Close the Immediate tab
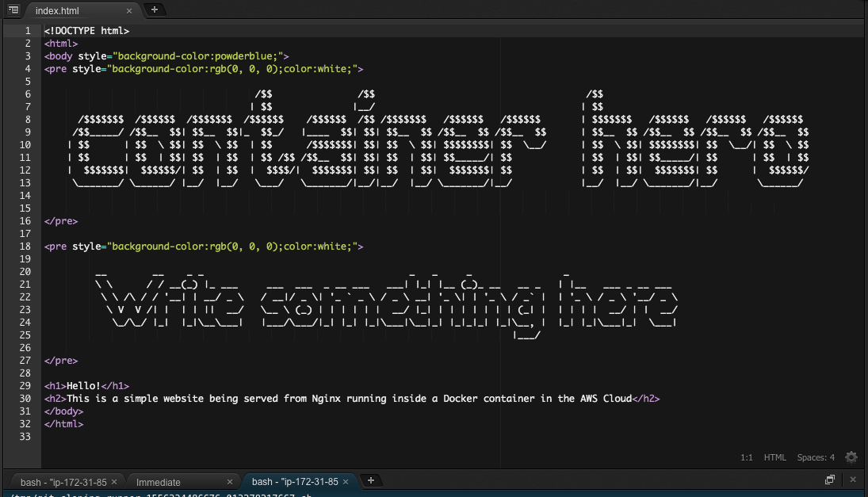868x497 pixels. pyautogui.click(x=230, y=482)
